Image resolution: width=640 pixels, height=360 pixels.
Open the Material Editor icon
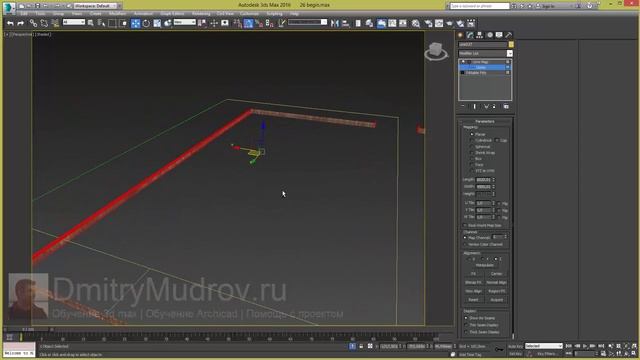pyautogui.click(x=416, y=24)
